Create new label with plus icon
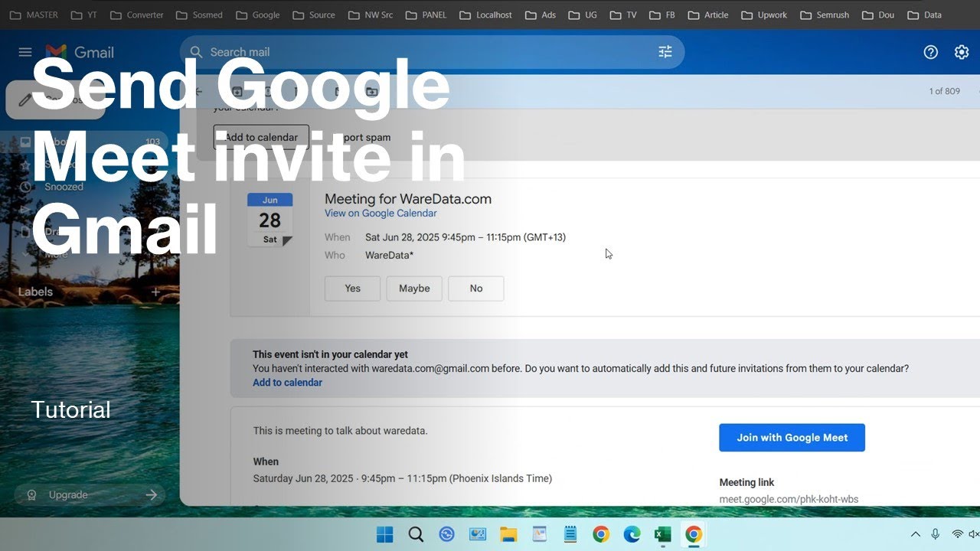 tap(155, 292)
